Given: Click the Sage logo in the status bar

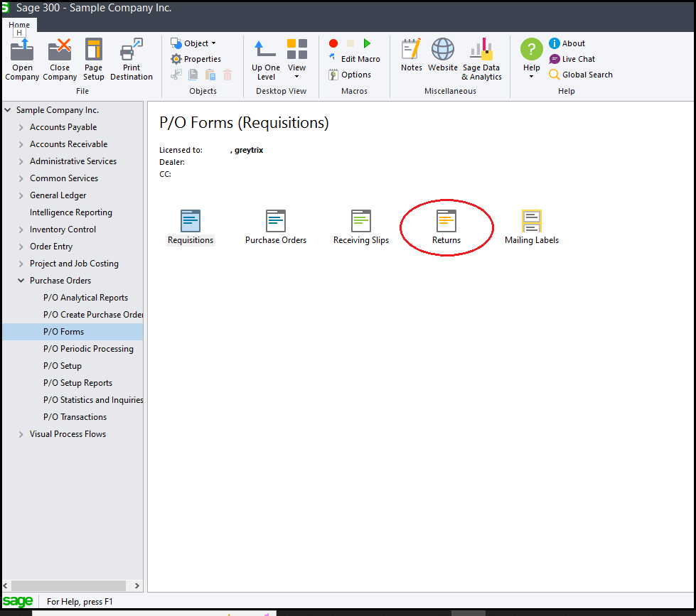Looking at the screenshot, I should coord(18,601).
